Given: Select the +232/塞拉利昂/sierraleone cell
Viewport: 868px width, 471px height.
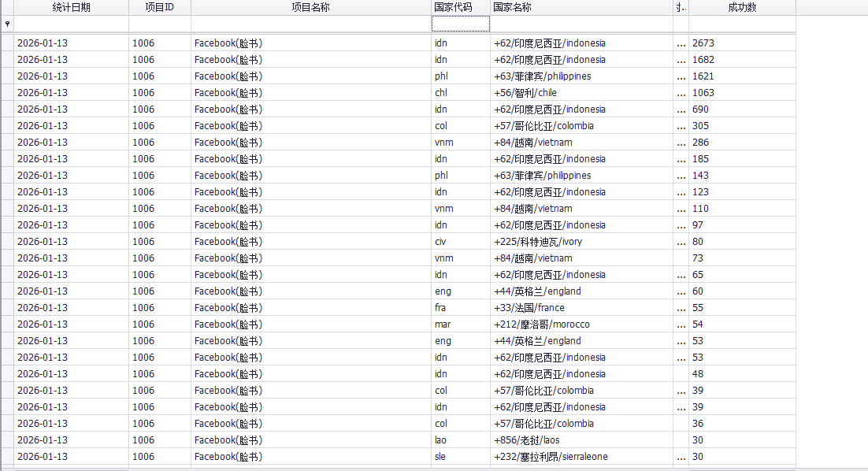Looking at the screenshot, I should click(x=581, y=457).
